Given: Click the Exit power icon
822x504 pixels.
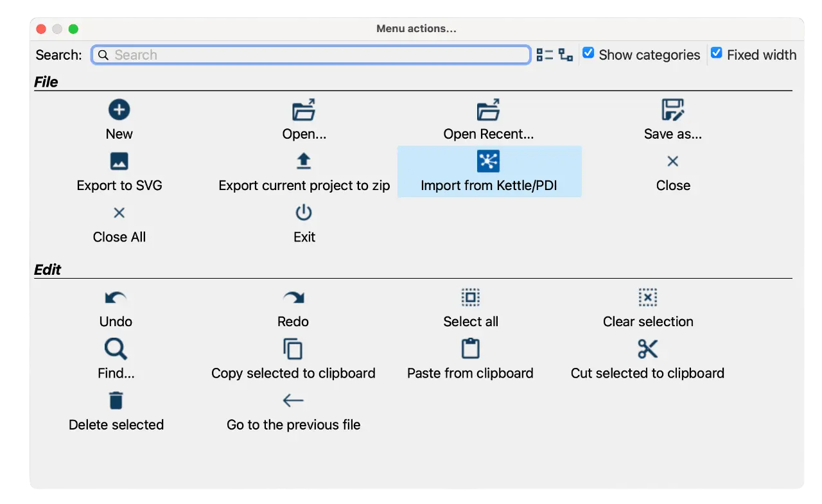Looking at the screenshot, I should tap(304, 213).
